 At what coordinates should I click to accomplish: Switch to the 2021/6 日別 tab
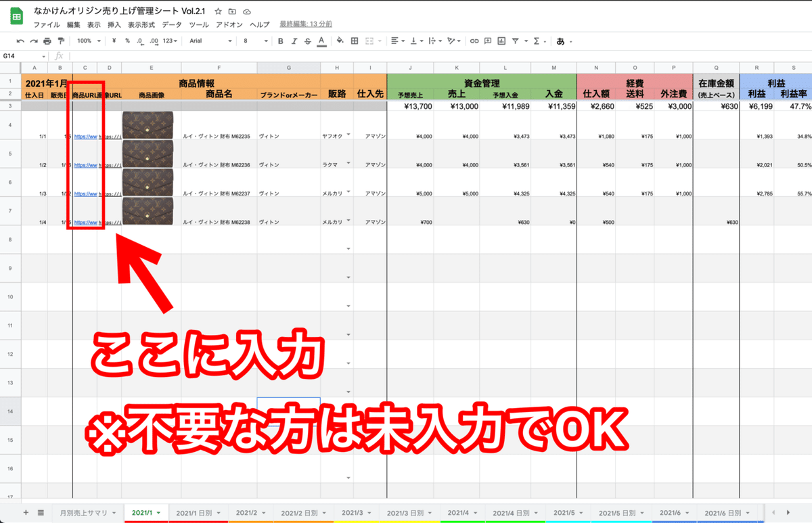pos(727,513)
